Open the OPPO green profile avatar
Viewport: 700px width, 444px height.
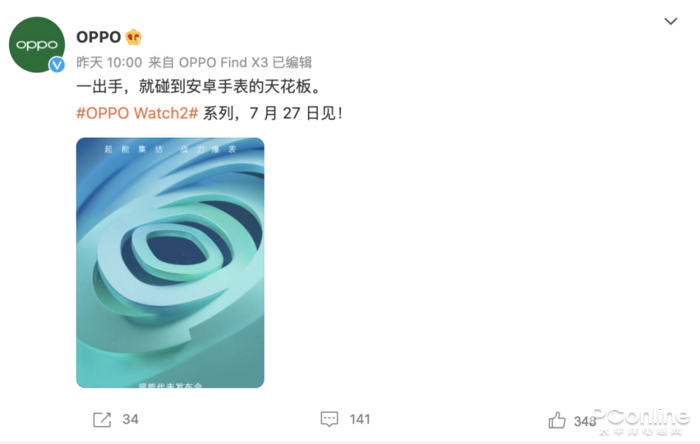coord(37,45)
